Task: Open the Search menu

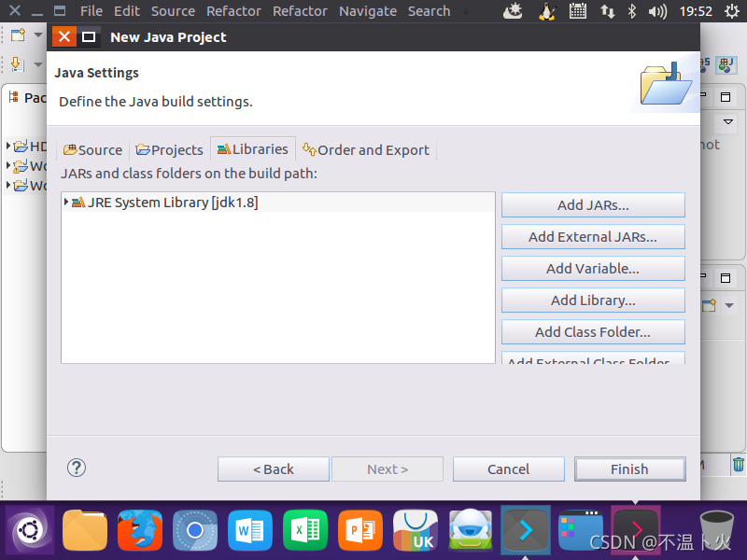Action: [429, 11]
